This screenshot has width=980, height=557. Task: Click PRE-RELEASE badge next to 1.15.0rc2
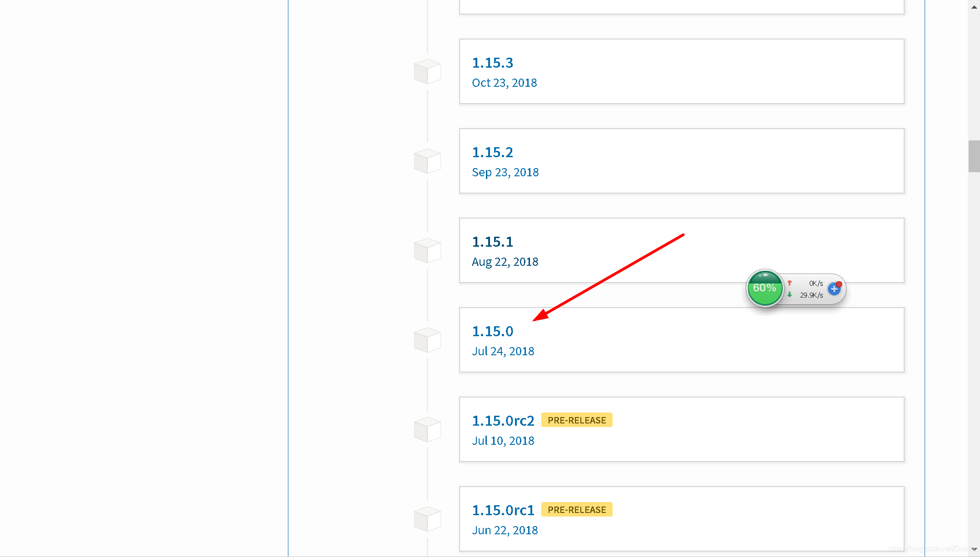(577, 420)
